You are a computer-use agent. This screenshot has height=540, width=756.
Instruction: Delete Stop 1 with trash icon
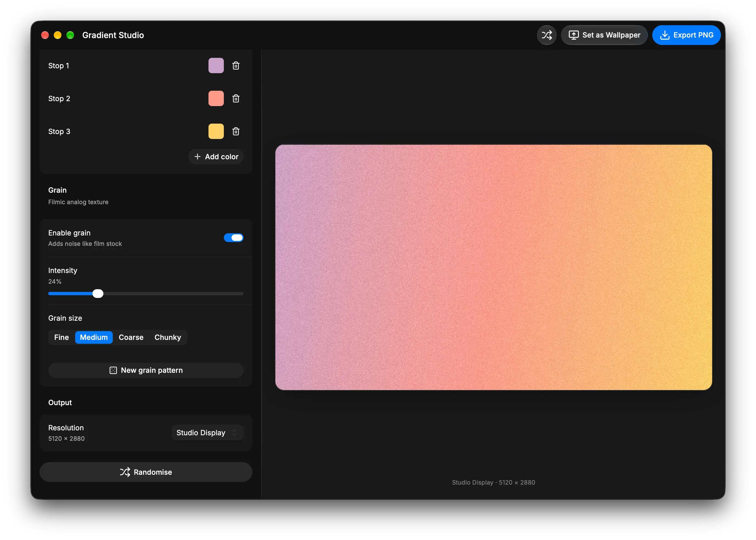tap(236, 66)
